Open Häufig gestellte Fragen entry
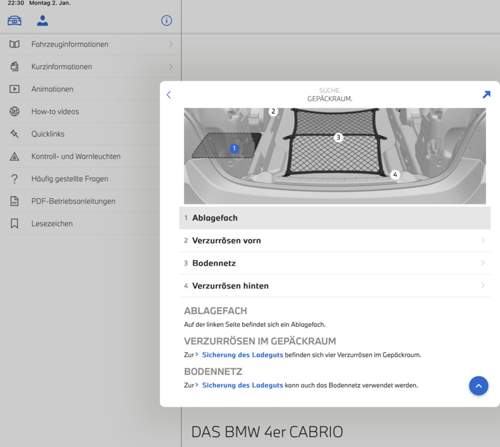 pos(80,179)
